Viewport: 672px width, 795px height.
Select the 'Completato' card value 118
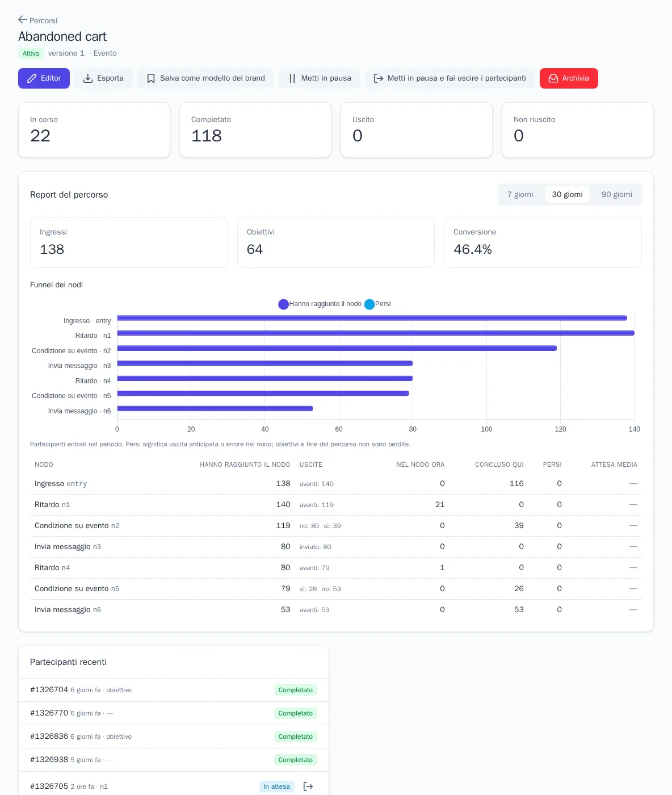(207, 136)
